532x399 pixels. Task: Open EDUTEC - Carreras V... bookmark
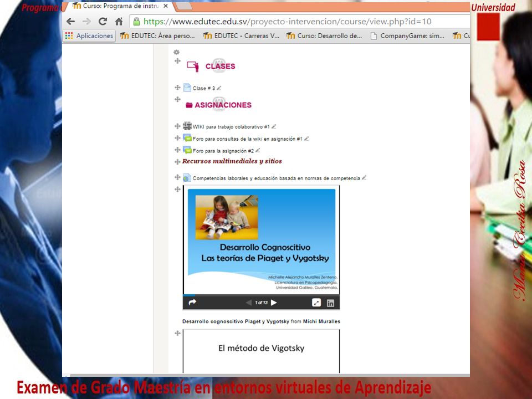tap(241, 35)
